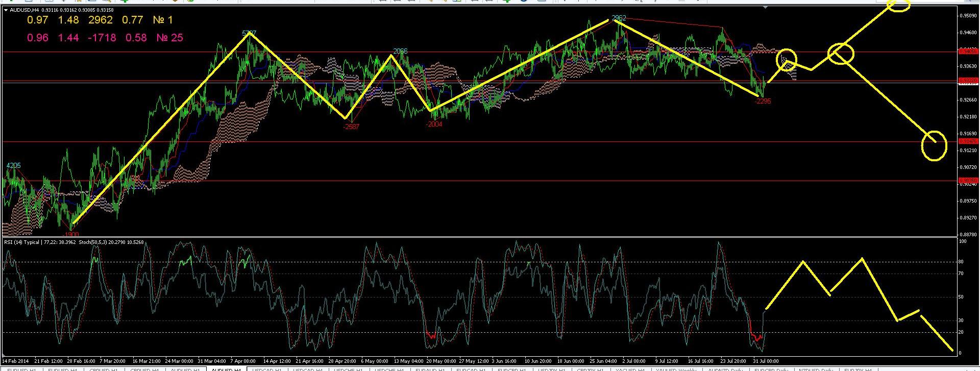
Task: Select the -2295 trough label
Action: coord(763,102)
